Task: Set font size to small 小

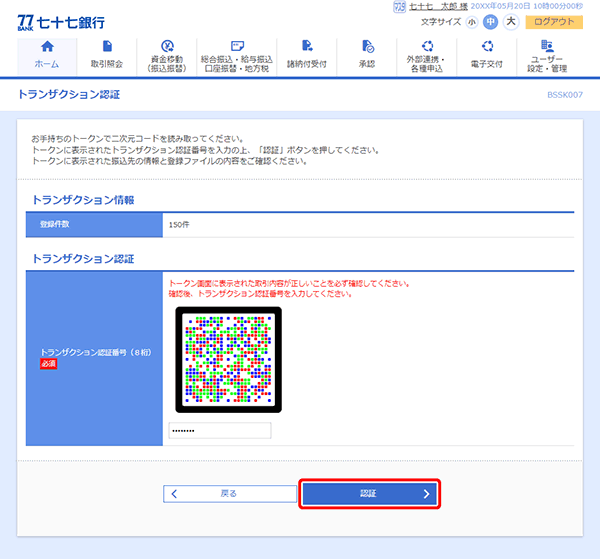Action: (472, 22)
